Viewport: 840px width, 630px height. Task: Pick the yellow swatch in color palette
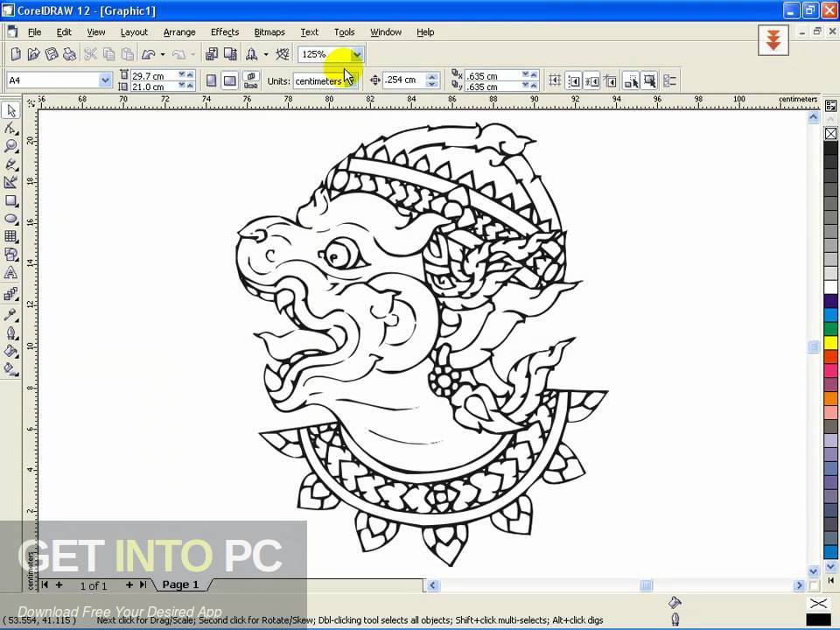pyautogui.click(x=831, y=342)
